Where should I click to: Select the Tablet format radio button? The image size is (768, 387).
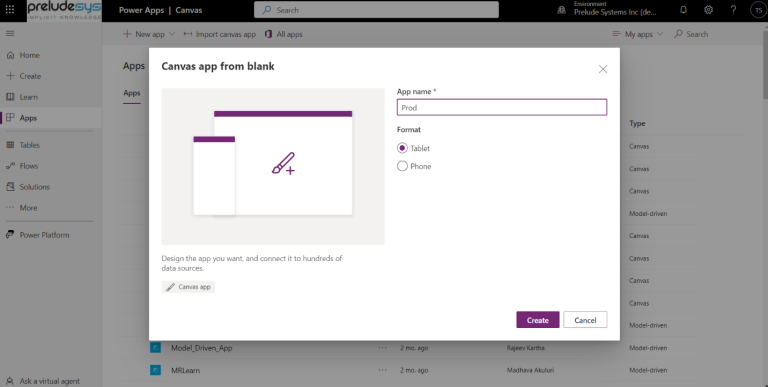(x=402, y=148)
